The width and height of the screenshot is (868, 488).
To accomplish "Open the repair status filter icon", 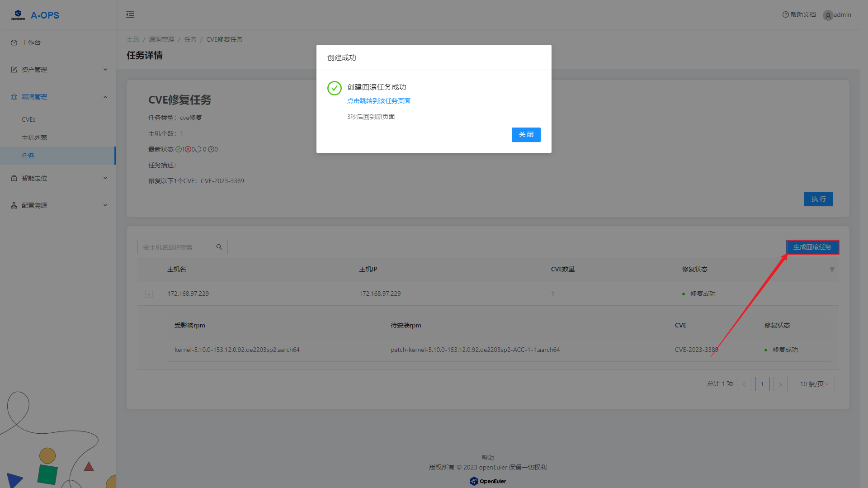I will point(832,270).
